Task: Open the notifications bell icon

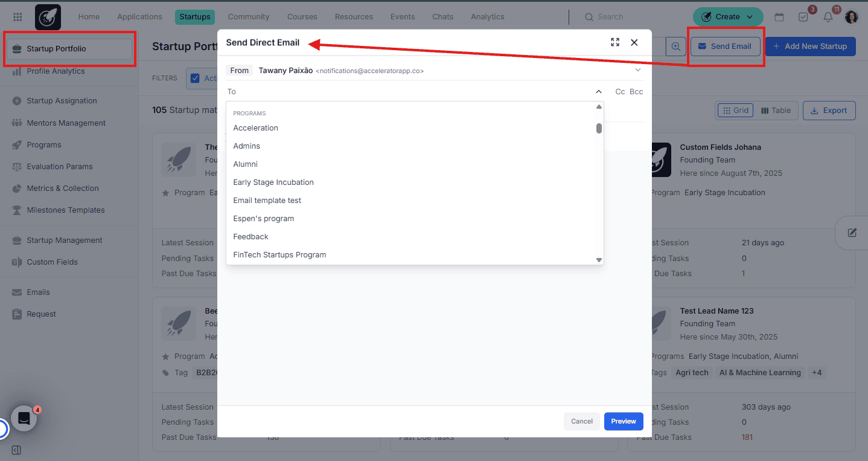Action: coord(828,17)
